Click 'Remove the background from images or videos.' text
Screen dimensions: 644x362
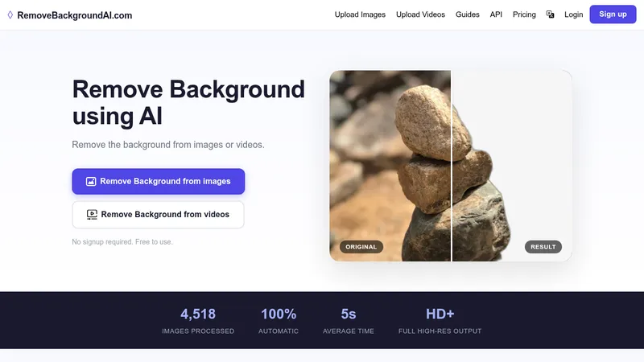(x=168, y=145)
